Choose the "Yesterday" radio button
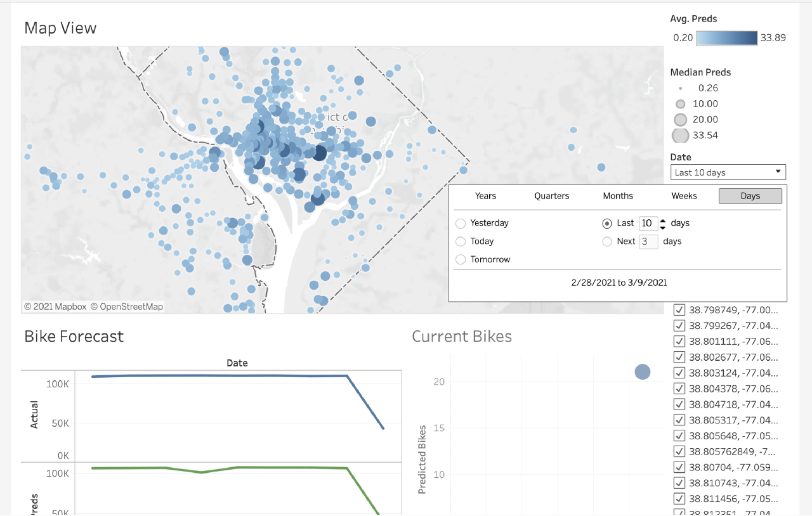Screen dimensions: 812x516 click(x=460, y=223)
